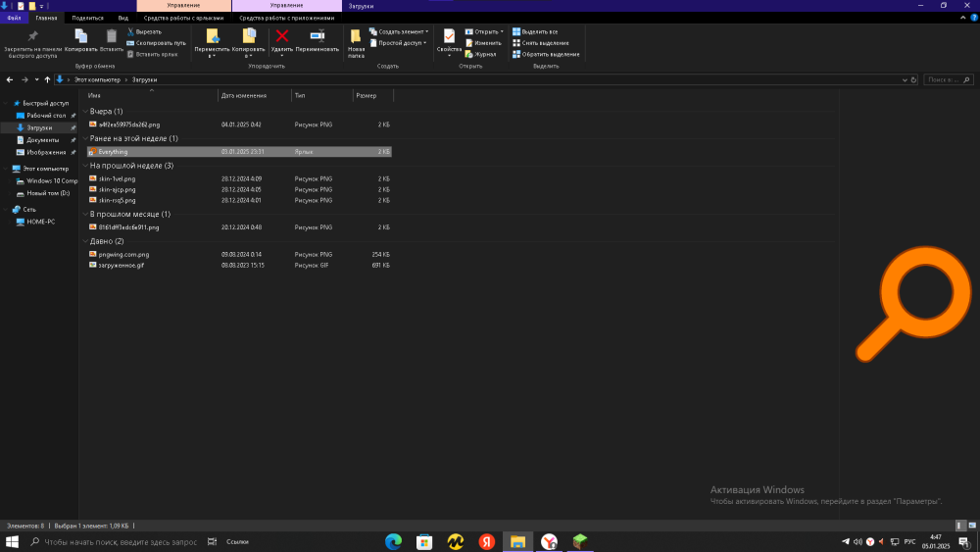Screen dimensions: 980x552
Task: Open Microsoft Edge from taskbar
Action: pos(393,541)
